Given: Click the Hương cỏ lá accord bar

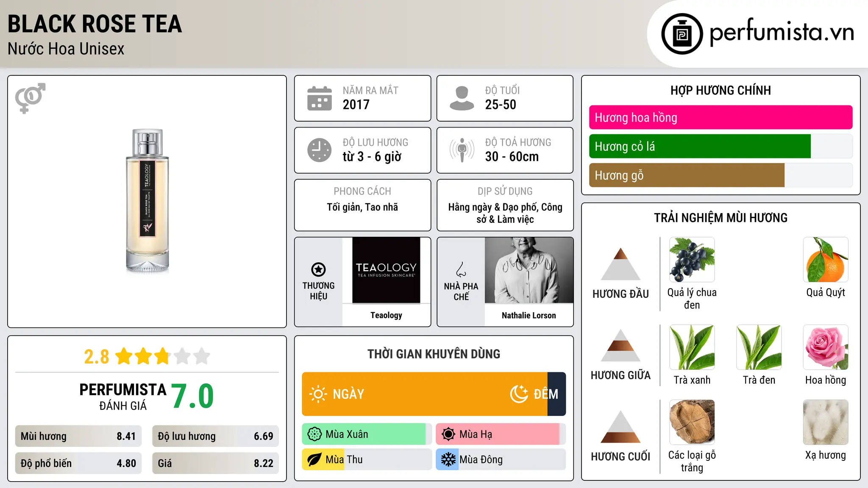Looking at the screenshot, I should [x=721, y=147].
